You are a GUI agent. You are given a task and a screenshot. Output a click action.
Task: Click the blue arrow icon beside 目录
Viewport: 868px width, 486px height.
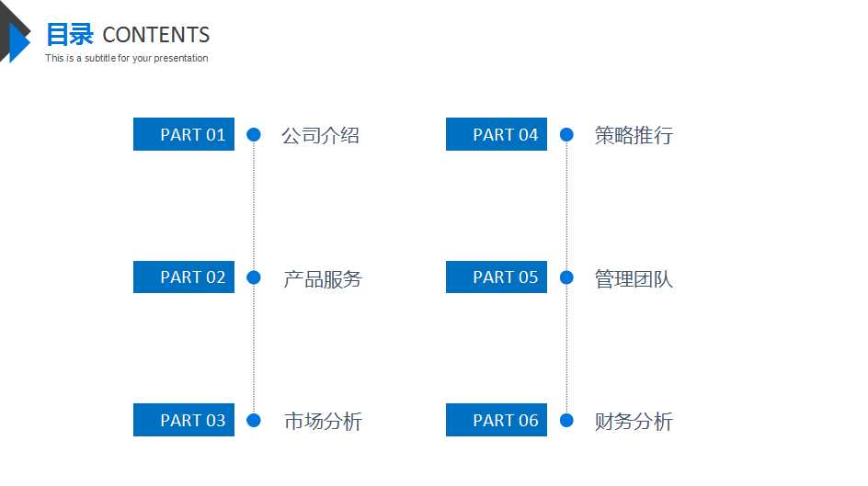pos(18,42)
